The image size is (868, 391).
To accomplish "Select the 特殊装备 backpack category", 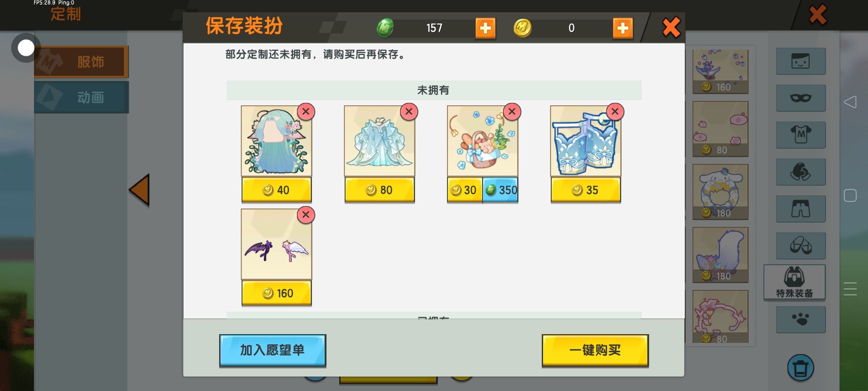I will point(795,282).
